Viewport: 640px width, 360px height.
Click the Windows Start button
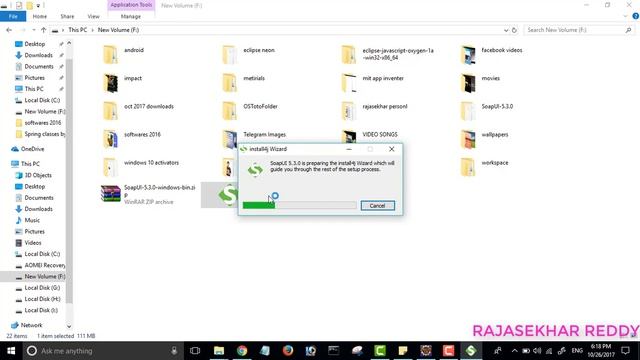[x=11, y=351]
